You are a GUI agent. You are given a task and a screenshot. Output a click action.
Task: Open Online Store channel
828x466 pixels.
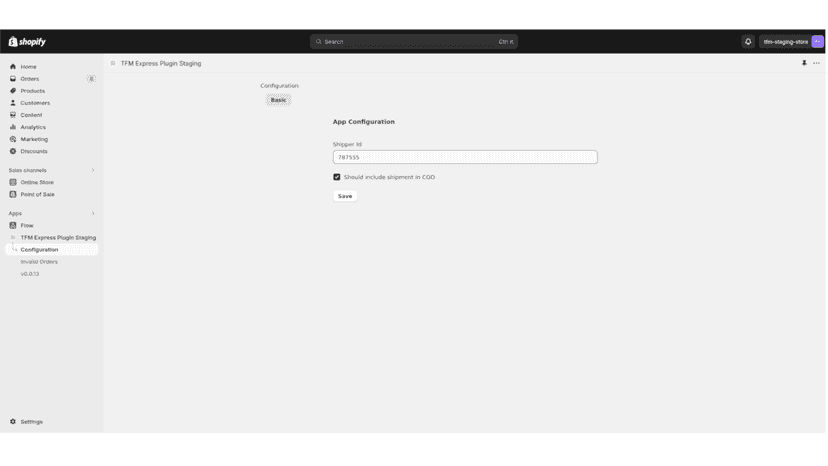tap(37, 182)
